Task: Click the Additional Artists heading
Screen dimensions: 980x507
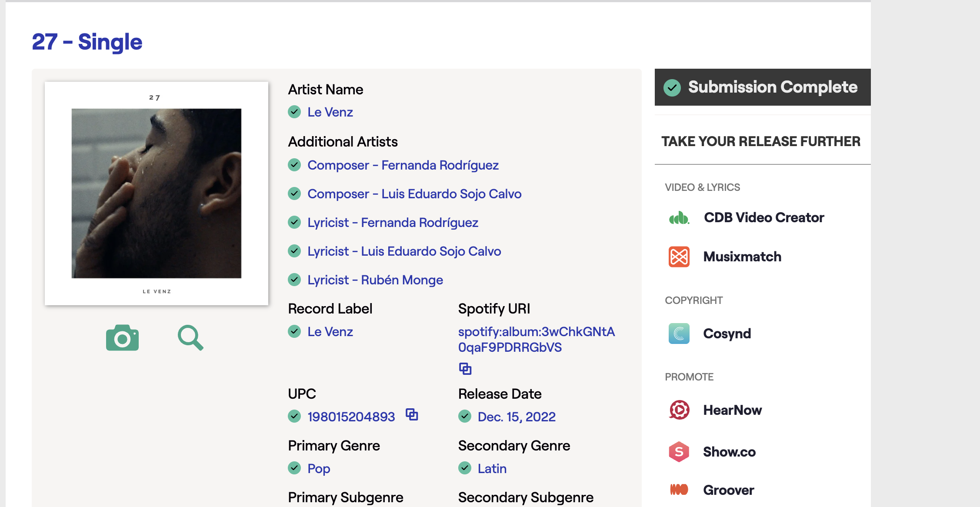Action: click(343, 142)
